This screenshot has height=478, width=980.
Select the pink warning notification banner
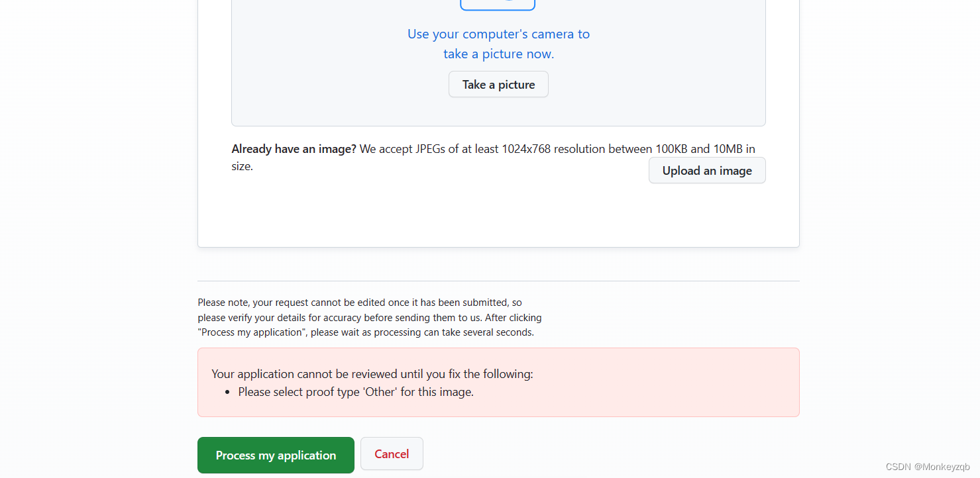pos(498,382)
